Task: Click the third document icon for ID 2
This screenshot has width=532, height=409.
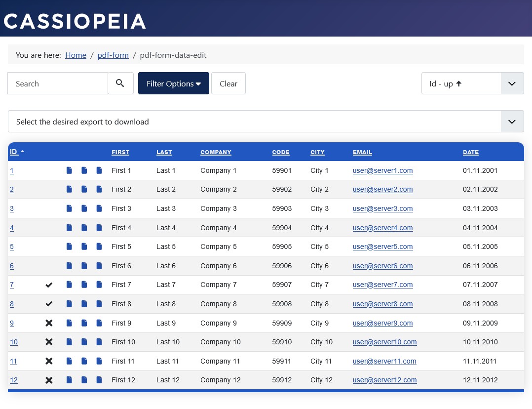Action: coord(99,189)
